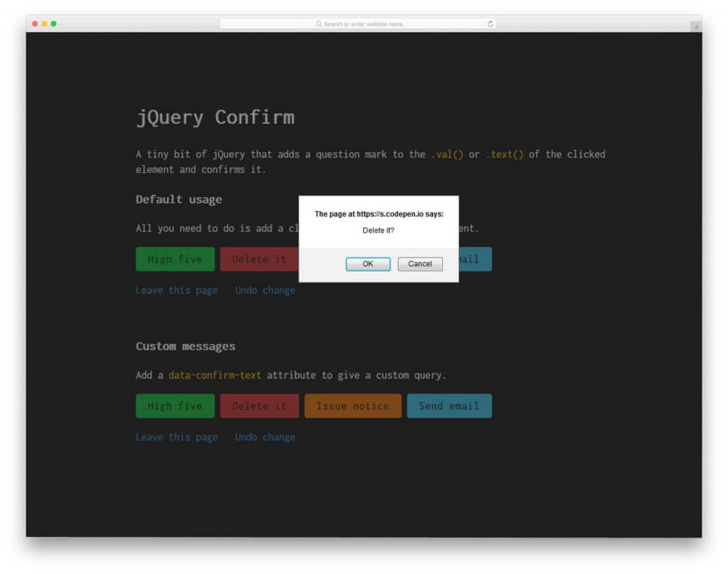Click the High five button in Custom messages
The height and width of the screenshot is (574, 728).
coord(175,405)
